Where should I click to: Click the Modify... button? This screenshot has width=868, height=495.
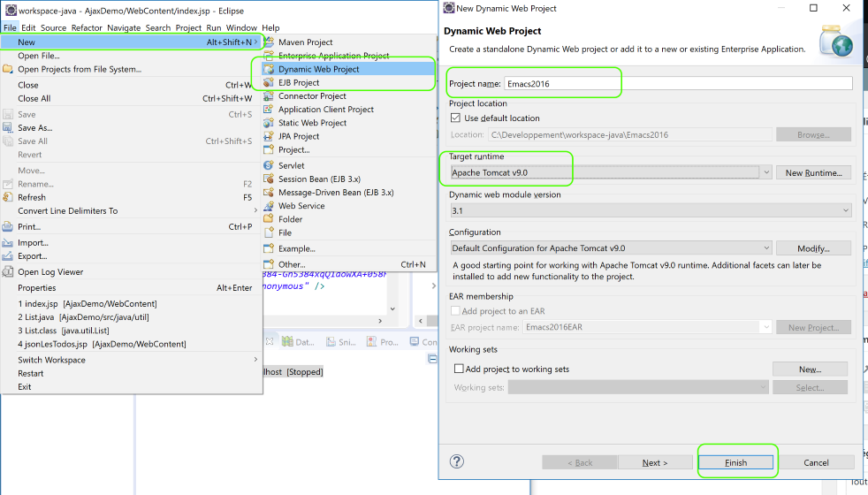coord(813,248)
